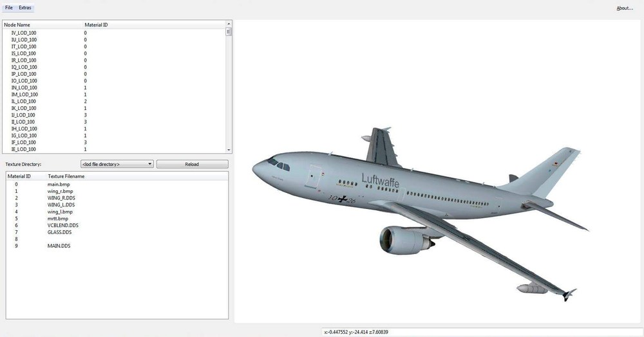Select VCBLEND.DDS texture row
The height and width of the screenshot is (337, 644).
[117, 226]
